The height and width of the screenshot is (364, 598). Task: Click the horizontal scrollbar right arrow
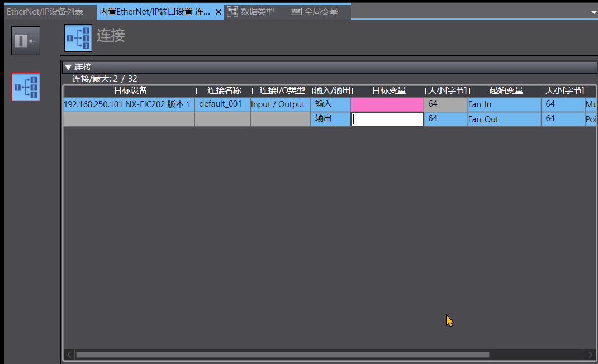click(590, 355)
